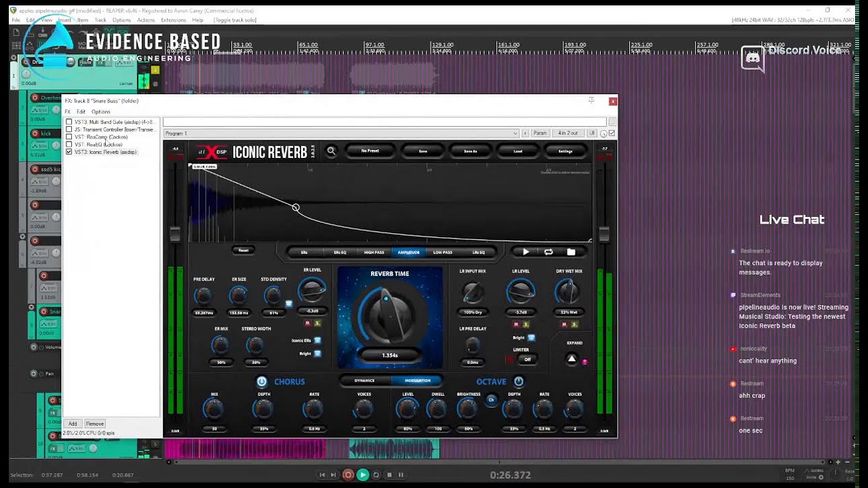Click the plus button beside Program dropdown
868x488 pixels.
pos(525,134)
